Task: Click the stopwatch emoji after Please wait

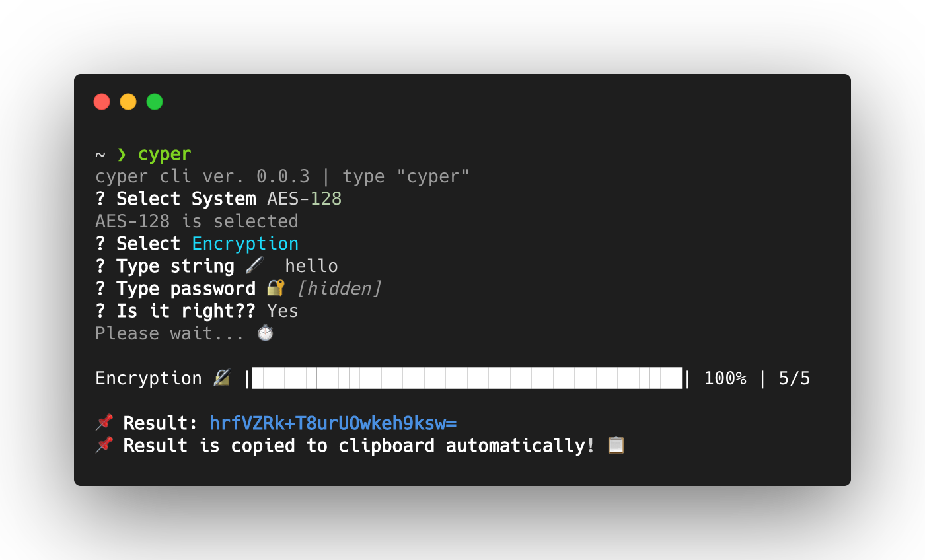Action: coord(265,333)
